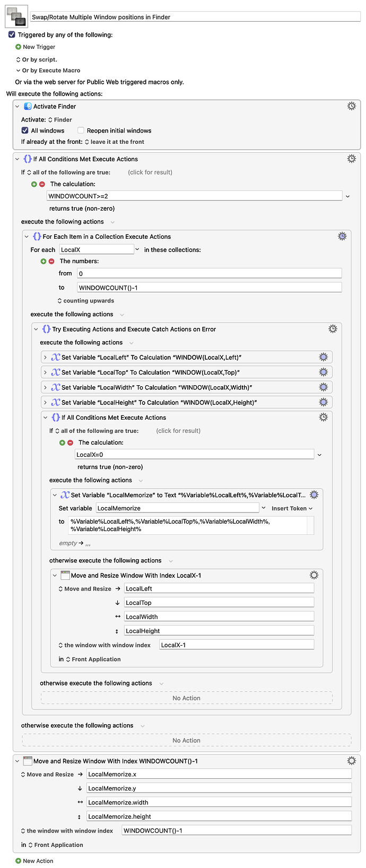Open gear on Move and Resize Window LocalX-1

tap(313, 575)
